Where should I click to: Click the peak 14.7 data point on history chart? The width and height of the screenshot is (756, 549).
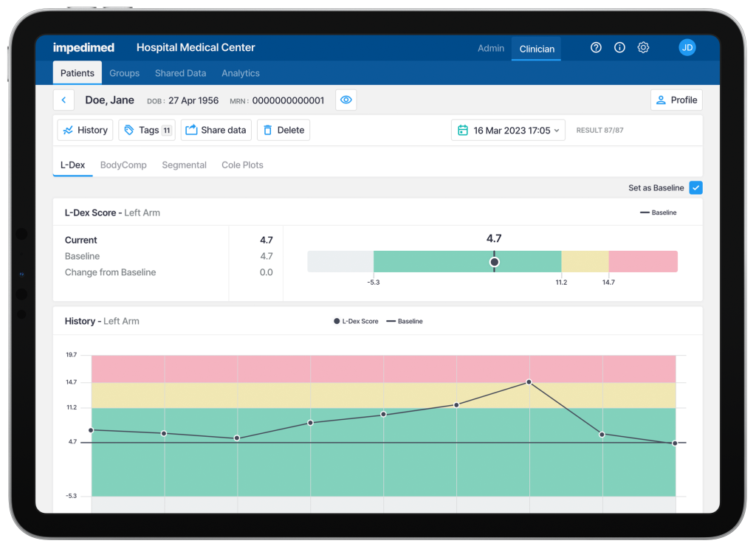(529, 382)
